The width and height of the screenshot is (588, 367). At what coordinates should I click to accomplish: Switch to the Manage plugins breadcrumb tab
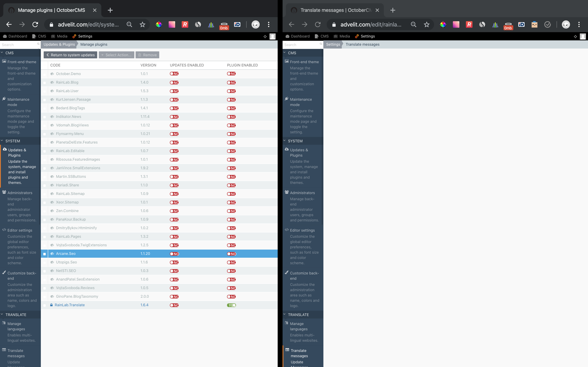[x=94, y=44]
